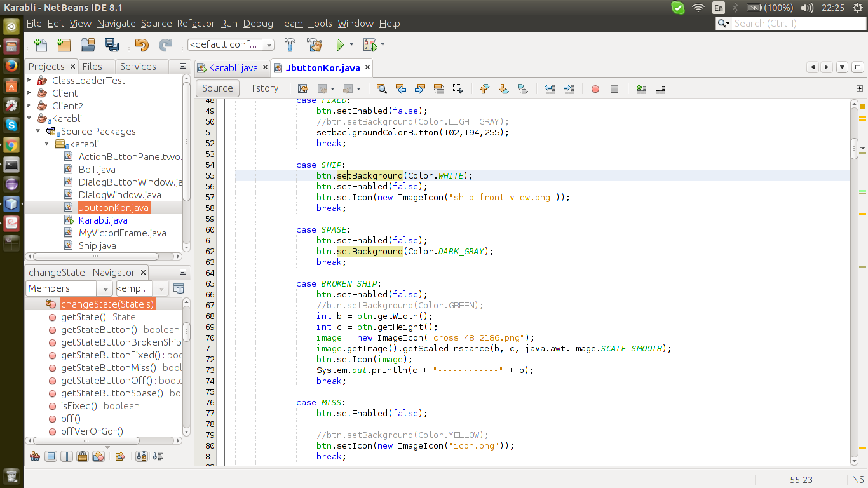This screenshot has height=488, width=868.
Task: Click the Build Project hammer icon
Action: [290, 45]
